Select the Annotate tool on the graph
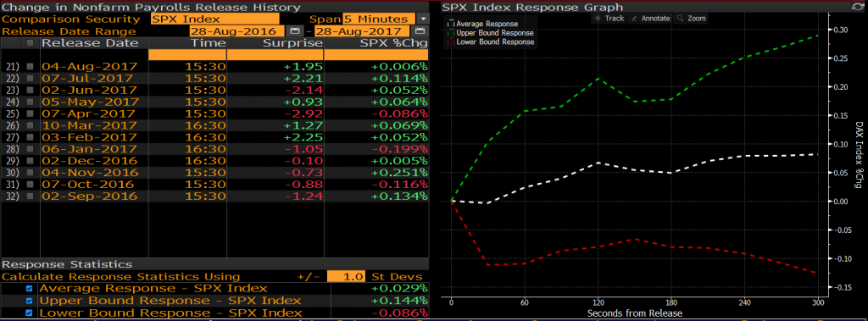 pos(650,19)
